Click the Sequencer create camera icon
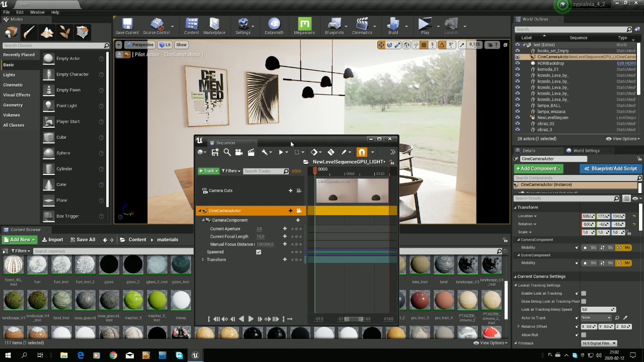 (x=239, y=152)
